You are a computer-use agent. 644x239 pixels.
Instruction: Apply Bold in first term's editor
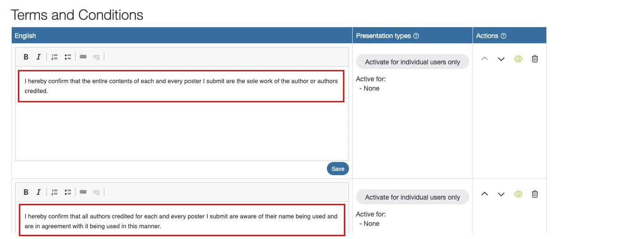[x=26, y=57]
